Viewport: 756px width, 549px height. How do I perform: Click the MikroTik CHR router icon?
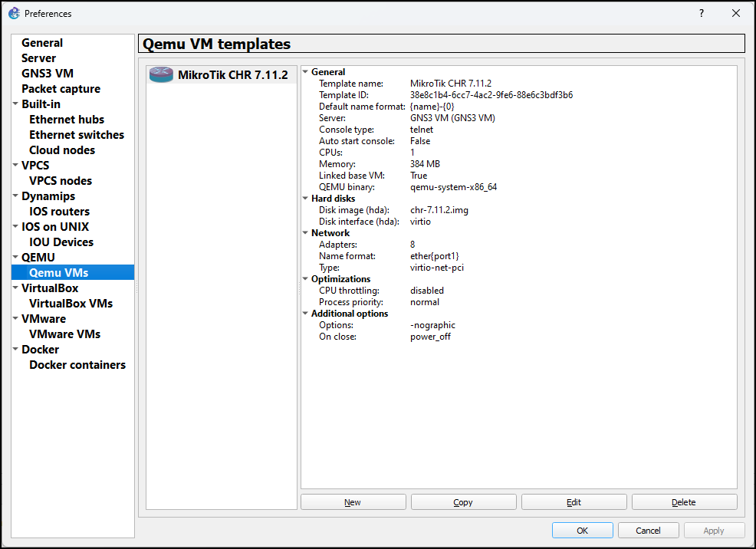point(161,74)
